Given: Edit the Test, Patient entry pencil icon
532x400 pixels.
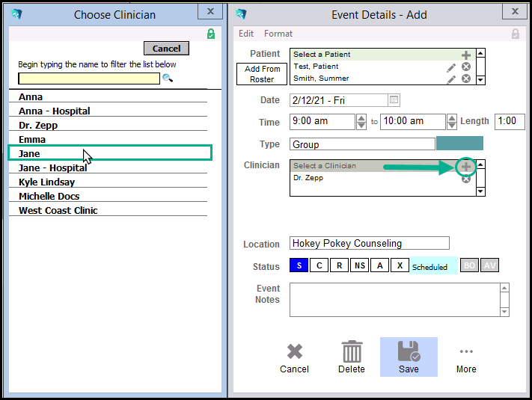Looking at the screenshot, I should click(x=451, y=67).
